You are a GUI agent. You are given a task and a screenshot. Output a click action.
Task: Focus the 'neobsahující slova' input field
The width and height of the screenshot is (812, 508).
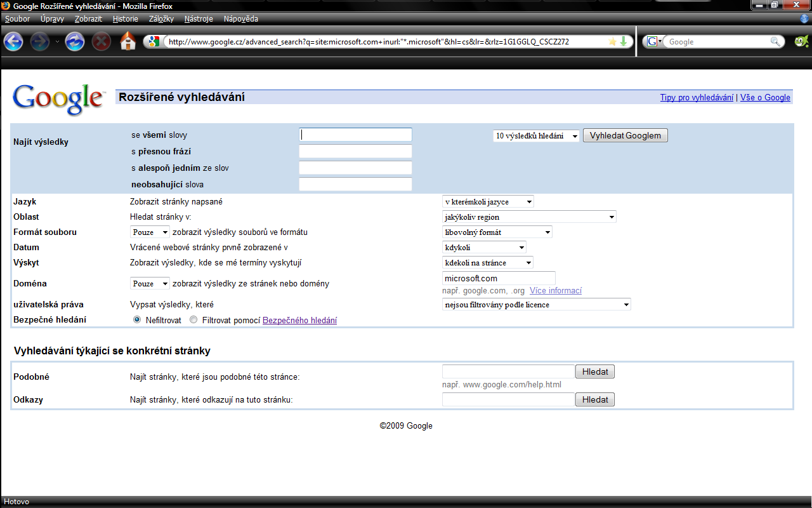tap(355, 184)
